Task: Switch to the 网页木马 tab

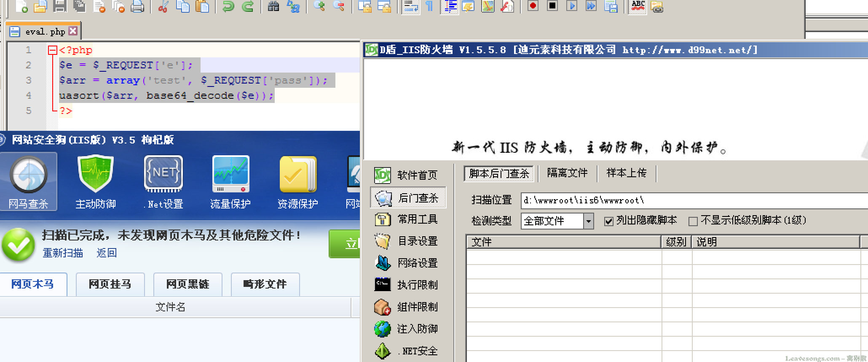Action: click(33, 284)
